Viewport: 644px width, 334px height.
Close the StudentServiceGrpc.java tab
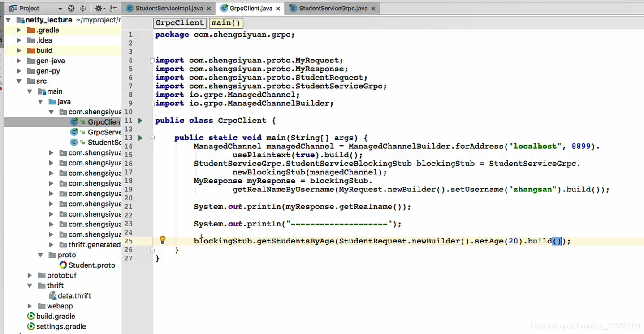pos(374,9)
